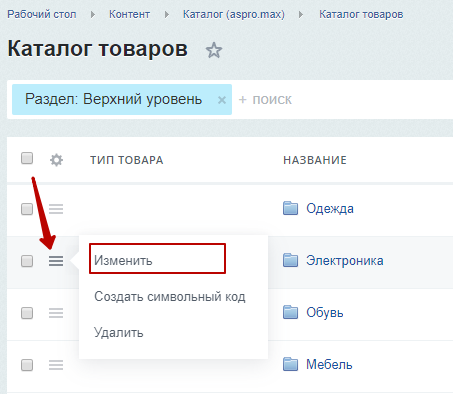Viewport: 453px width, 394px height.
Task: Open the Мебель section
Action: pyautogui.click(x=329, y=364)
